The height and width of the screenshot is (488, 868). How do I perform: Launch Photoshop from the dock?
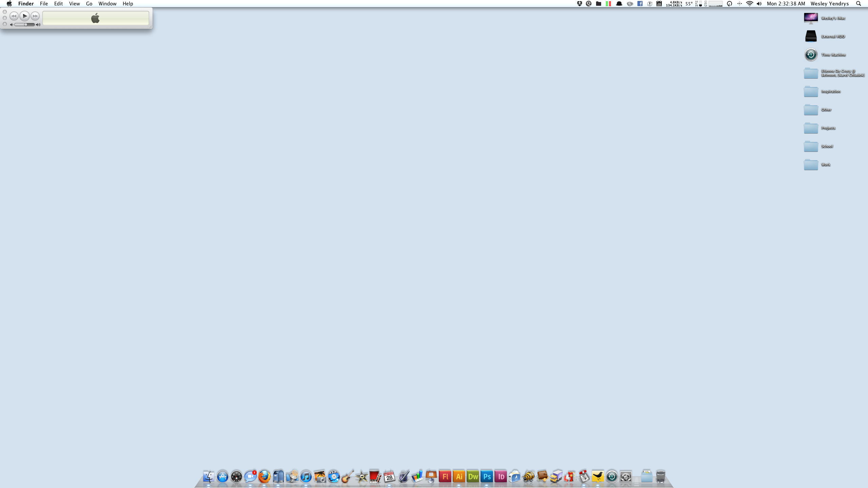click(x=487, y=477)
